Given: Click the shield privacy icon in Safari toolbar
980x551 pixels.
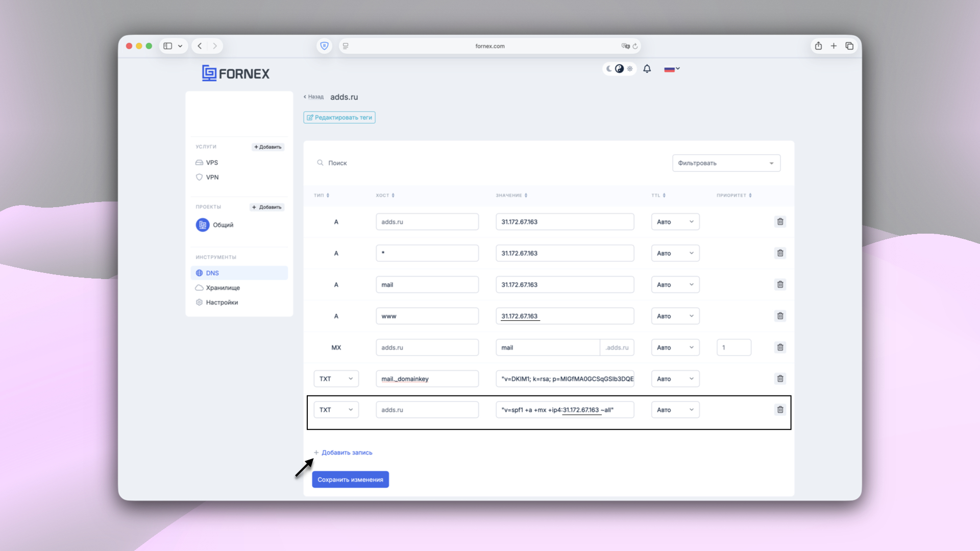Looking at the screenshot, I should (x=324, y=46).
